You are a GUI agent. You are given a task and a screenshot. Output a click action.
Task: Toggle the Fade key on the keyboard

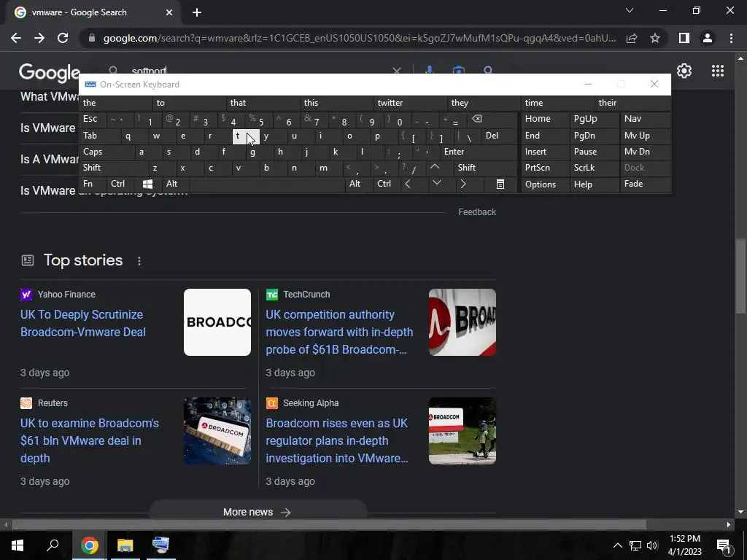pos(645,184)
